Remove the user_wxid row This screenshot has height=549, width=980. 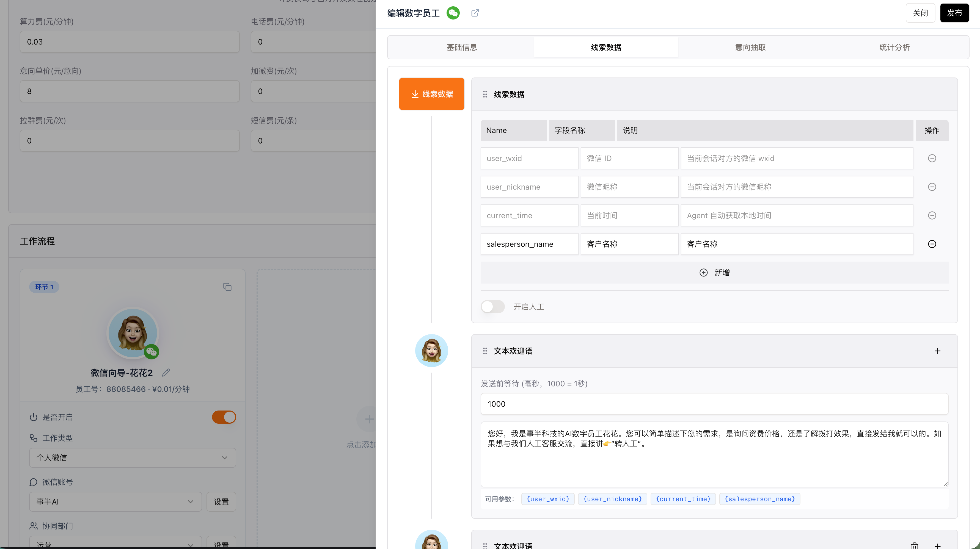(x=932, y=158)
